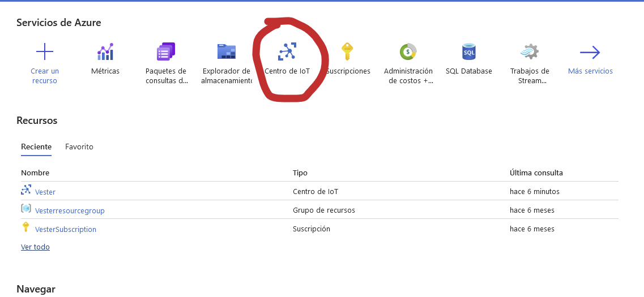Click the Métricas label
Viewport: 644px width, 297px height.
tap(105, 71)
